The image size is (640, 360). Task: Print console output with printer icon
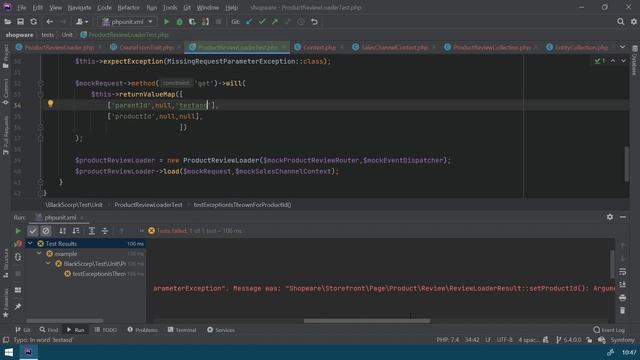622,298
